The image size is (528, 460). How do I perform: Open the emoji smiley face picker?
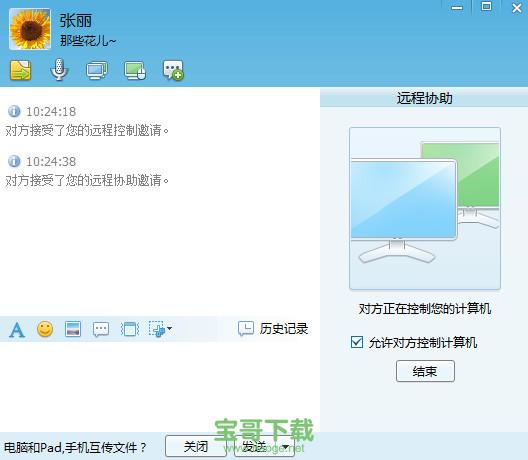pos(45,329)
